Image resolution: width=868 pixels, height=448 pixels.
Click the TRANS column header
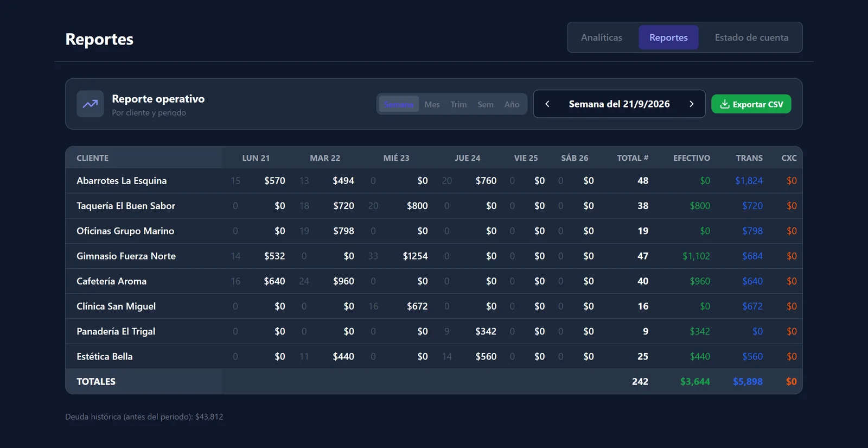click(x=749, y=158)
